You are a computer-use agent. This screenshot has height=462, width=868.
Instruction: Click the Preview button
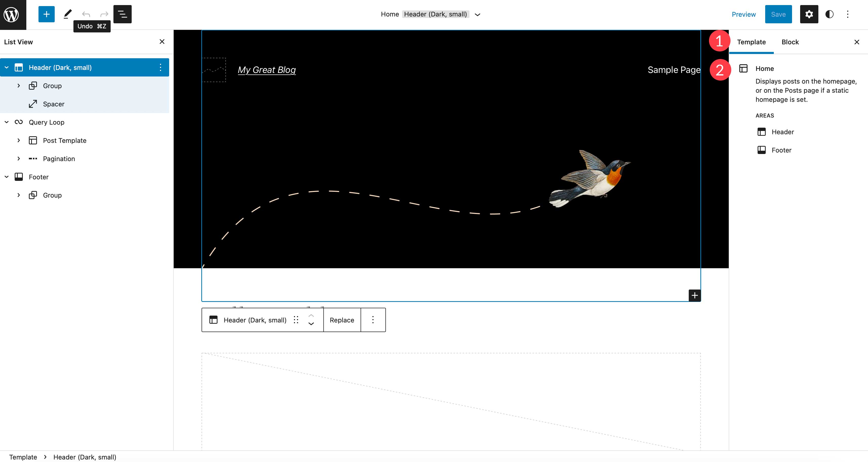(744, 14)
